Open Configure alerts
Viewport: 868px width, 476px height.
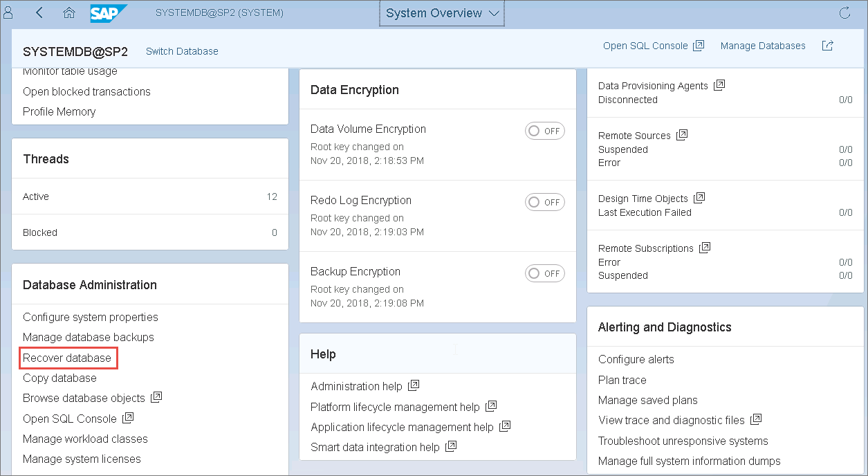(x=636, y=359)
